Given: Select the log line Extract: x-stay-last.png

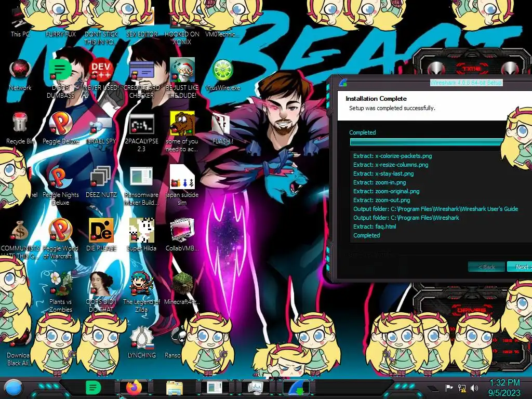Looking at the screenshot, I should coord(383,174).
